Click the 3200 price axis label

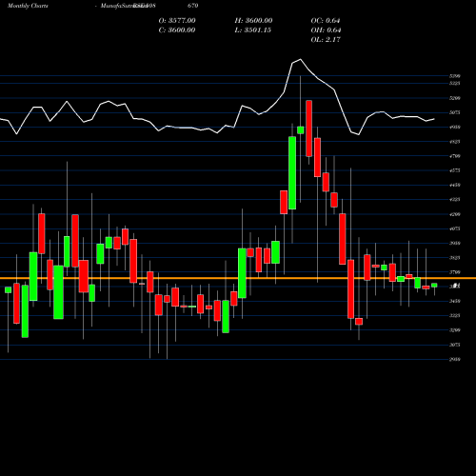[455, 330]
